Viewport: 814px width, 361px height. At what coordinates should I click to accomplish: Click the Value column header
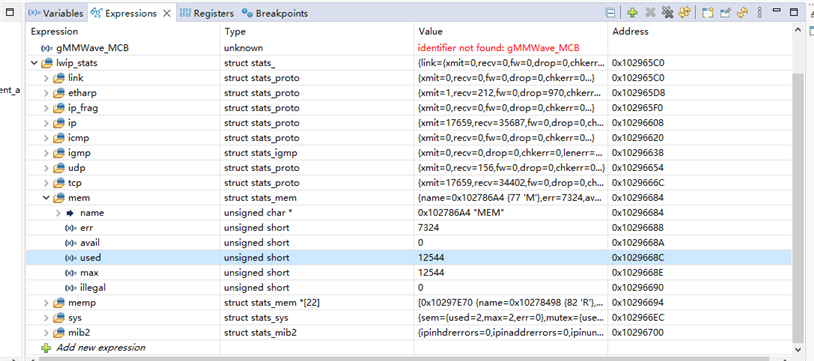[511, 32]
